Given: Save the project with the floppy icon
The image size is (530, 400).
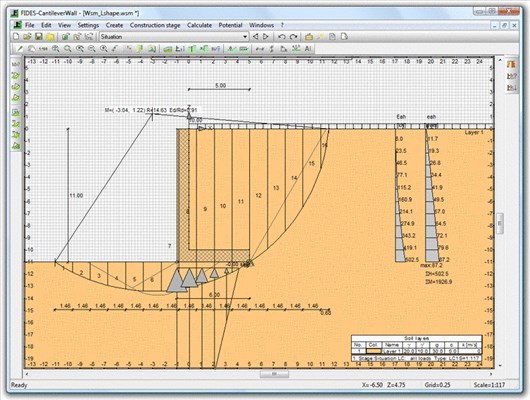Looking at the screenshot, I should [x=39, y=37].
